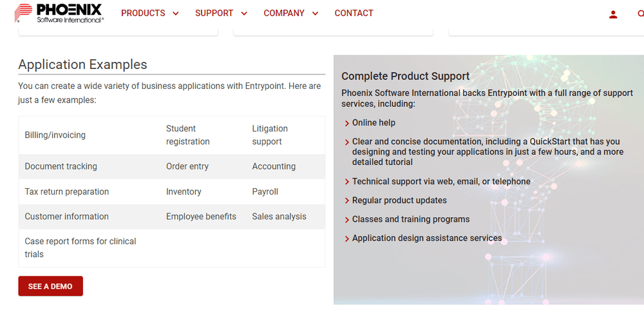
Task: Click Application design assistance services bullet
Action: (427, 238)
